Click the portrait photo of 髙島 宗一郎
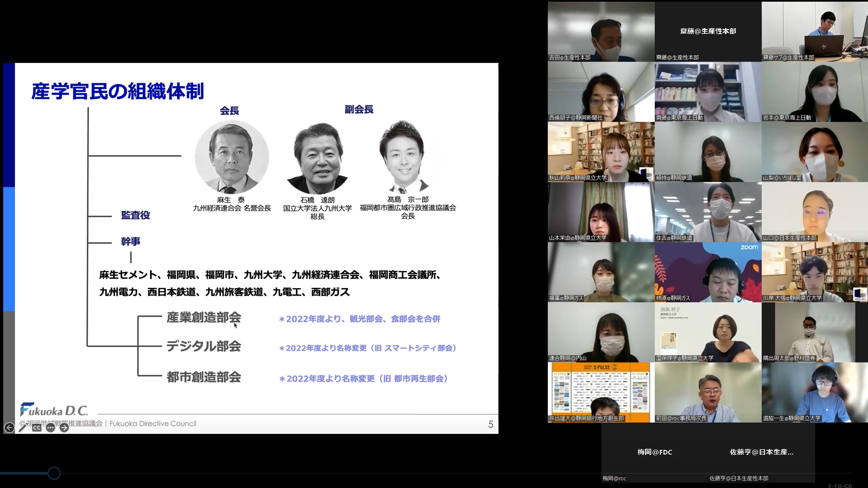 click(x=404, y=157)
